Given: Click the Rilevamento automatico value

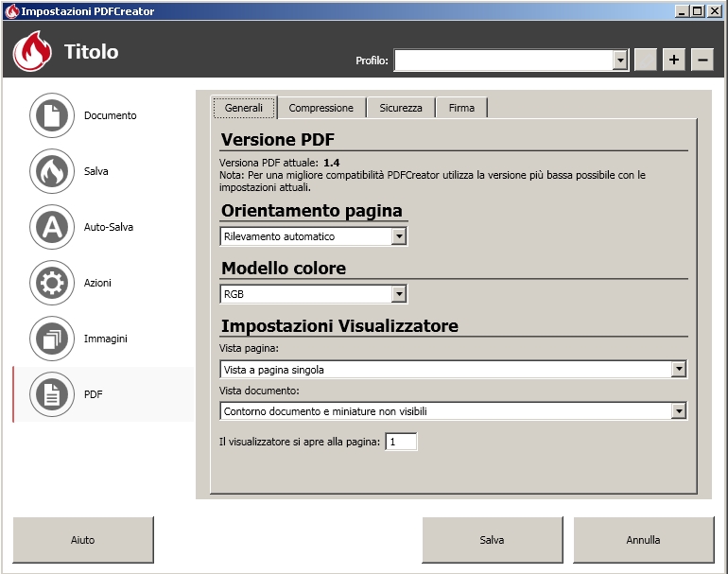Looking at the screenshot, I should (279, 236).
